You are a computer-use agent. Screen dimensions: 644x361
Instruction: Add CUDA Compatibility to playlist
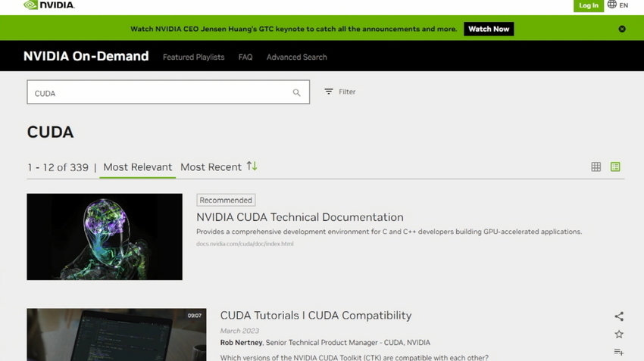[x=619, y=352]
